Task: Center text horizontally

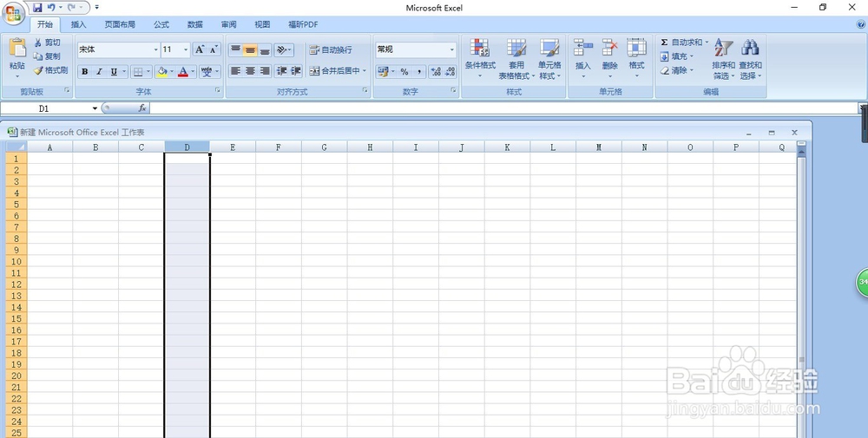Action: pyautogui.click(x=250, y=71)
